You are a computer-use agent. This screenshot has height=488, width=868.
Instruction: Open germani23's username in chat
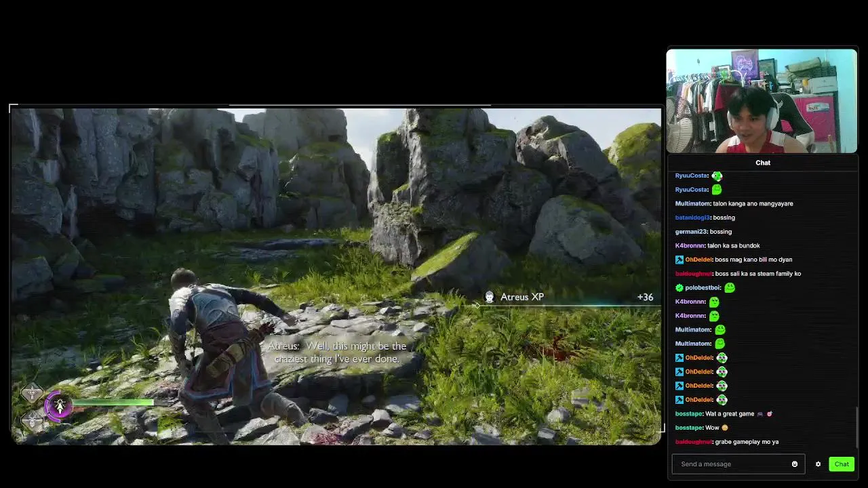pos(691,232)
